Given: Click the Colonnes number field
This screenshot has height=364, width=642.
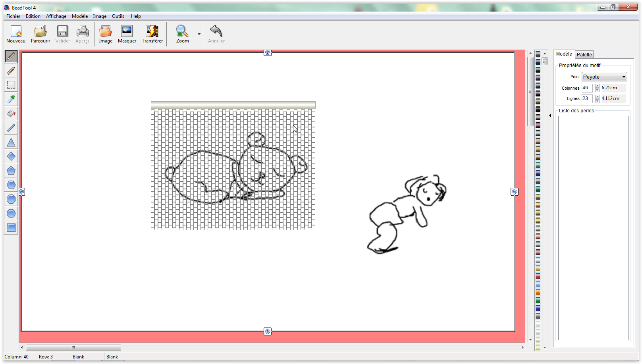Looking at the screenshot, I should click(587, 88).
